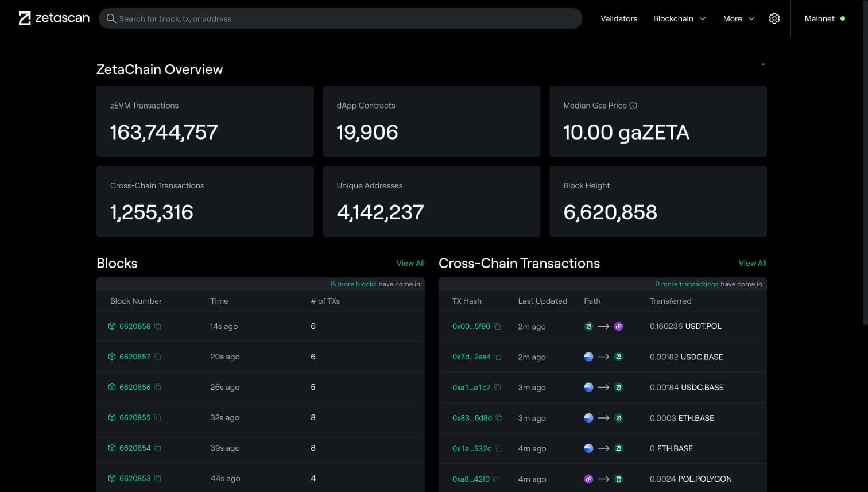Image resolution: width=868 pixels, height=492 pixels.
Task: Click the zetascan logo
Action: (x=54, y=18)
